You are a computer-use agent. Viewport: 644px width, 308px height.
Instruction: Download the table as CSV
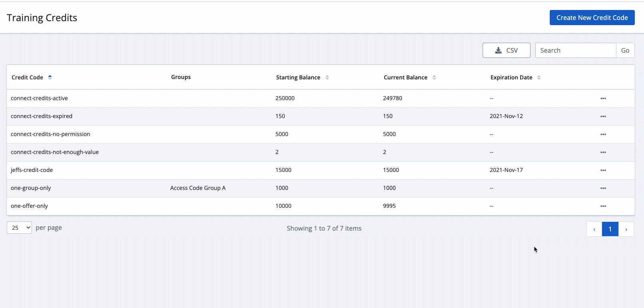tap(506, 50)
